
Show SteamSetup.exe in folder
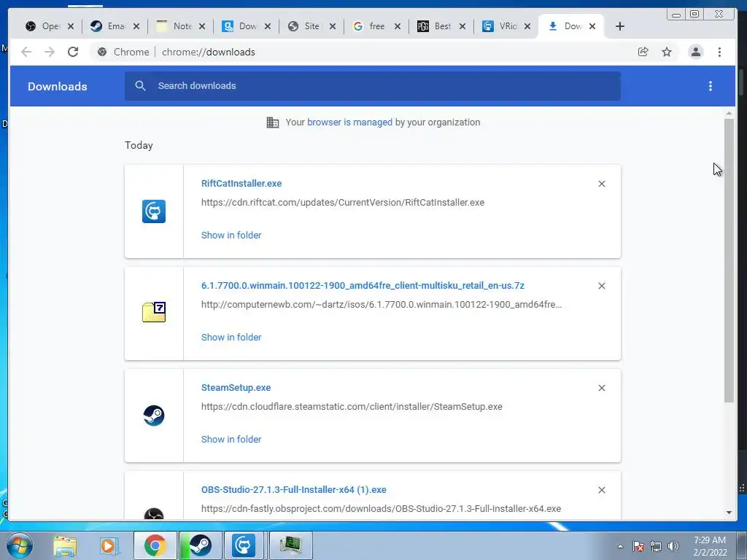[231, 440]
